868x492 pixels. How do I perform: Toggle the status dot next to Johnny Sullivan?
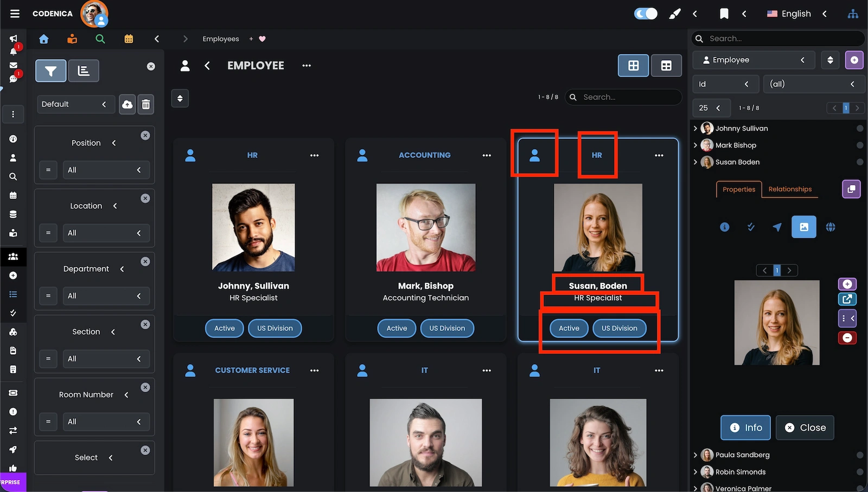coord(860,129)
